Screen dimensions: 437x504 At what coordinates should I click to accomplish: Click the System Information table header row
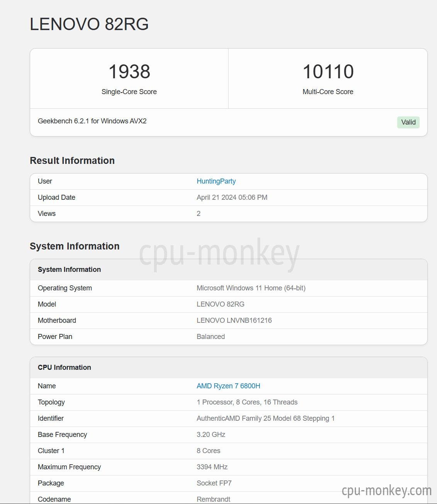tap(229, 270)
